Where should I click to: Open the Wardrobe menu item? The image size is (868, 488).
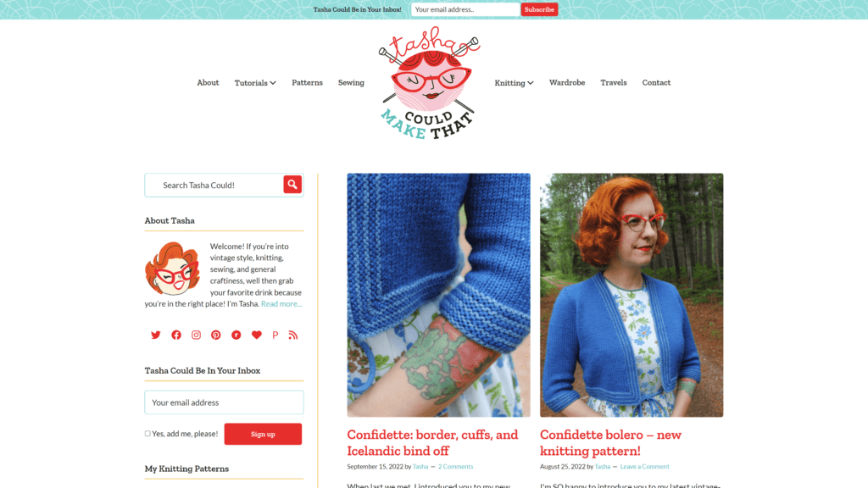(x=567, y=82)
